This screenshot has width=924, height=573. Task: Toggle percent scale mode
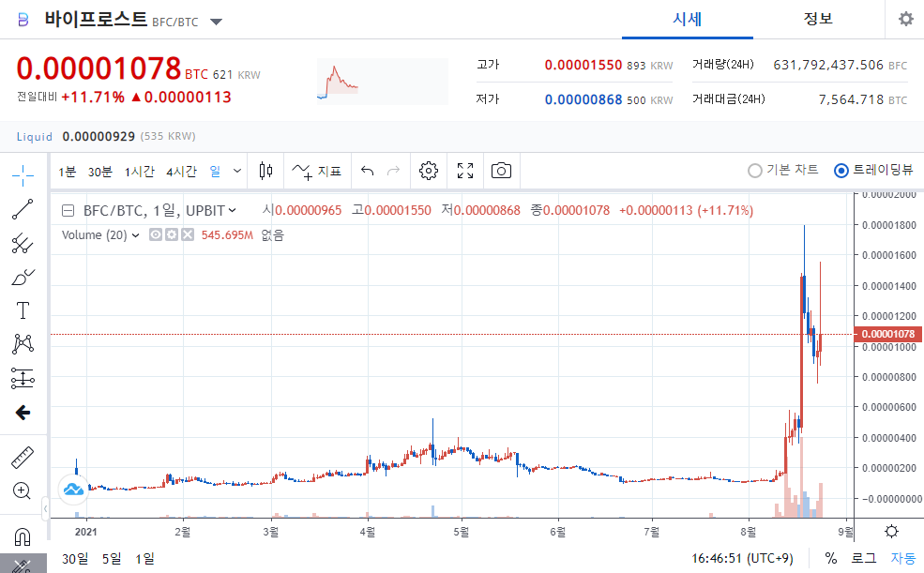pyautogui.click(x=831, y=558)
